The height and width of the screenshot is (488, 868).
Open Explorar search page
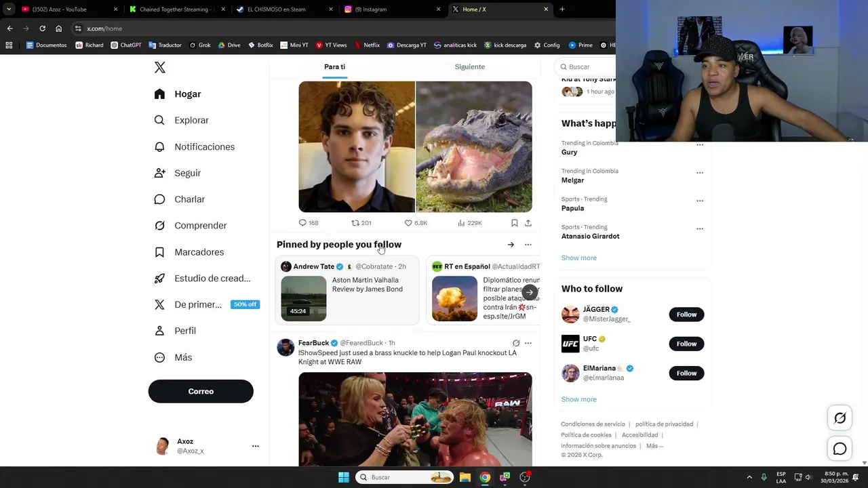tap(182, 120)
